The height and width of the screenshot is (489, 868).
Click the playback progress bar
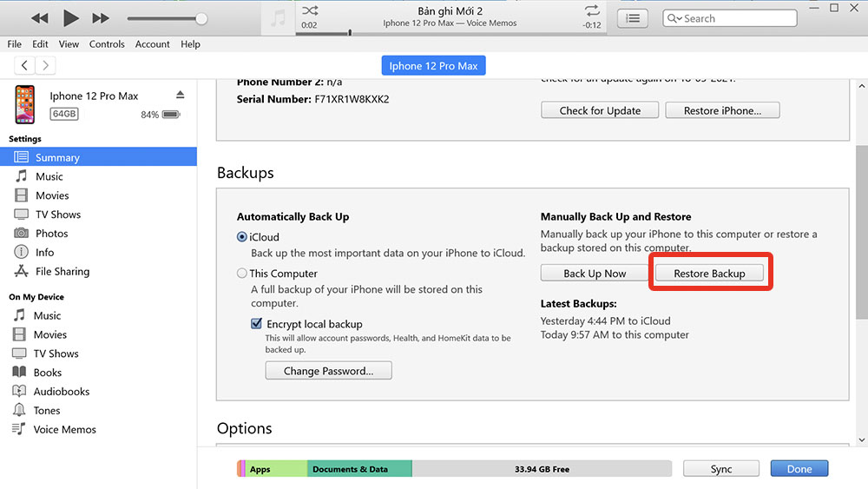pyautogui.click(x=451, y=33)
